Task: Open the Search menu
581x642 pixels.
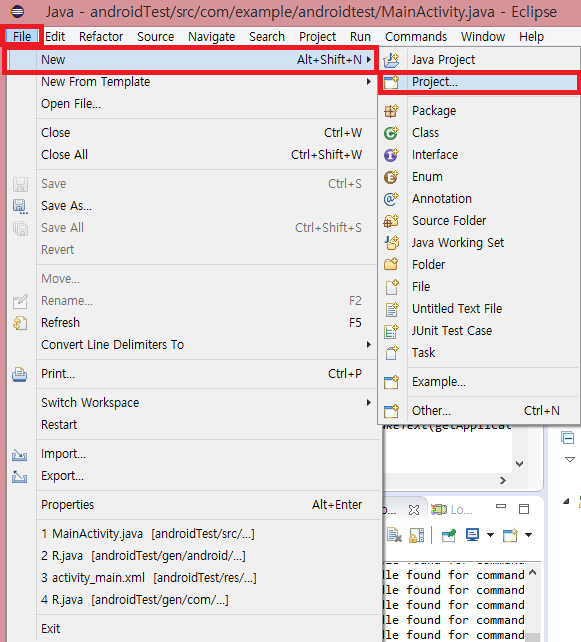Action: [267, 37]
